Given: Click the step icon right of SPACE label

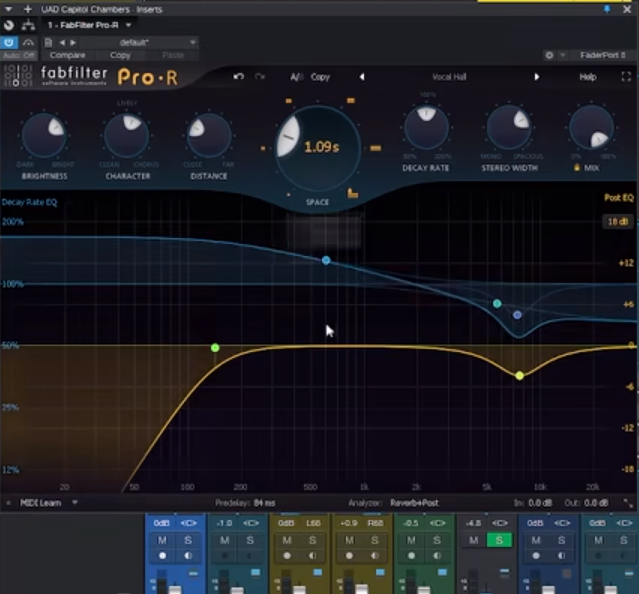Looking at the screenshot, I should (x=353, y=193).
